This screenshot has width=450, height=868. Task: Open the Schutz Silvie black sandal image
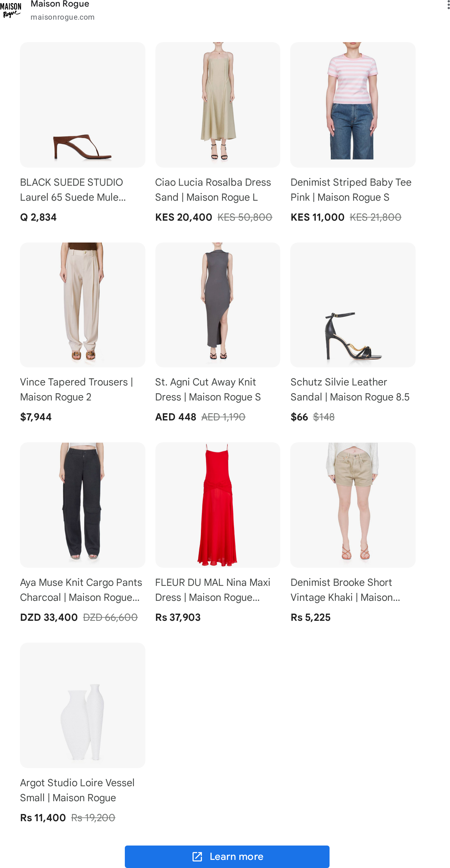click(x=353, y=305)
